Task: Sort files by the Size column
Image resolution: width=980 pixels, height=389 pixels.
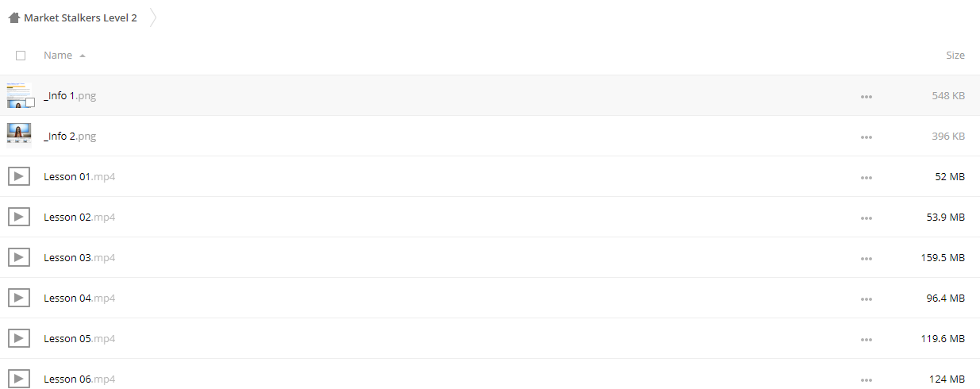Action: tap(955, 56)
